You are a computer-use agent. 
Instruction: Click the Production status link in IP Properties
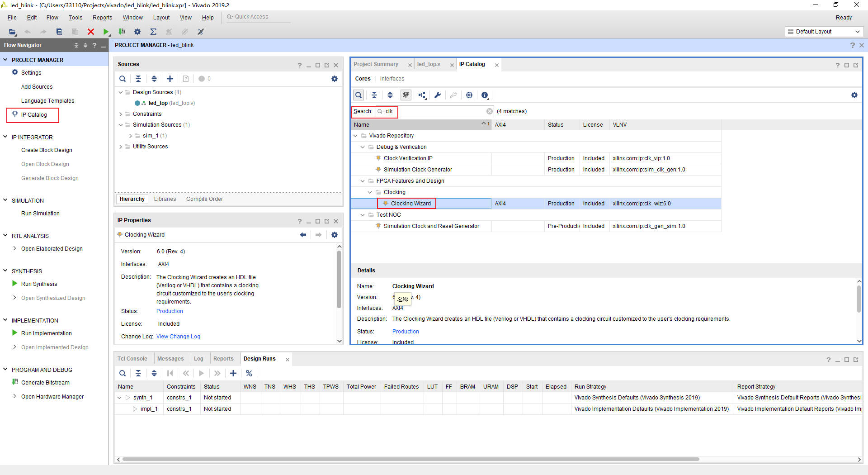coord(170,311)
